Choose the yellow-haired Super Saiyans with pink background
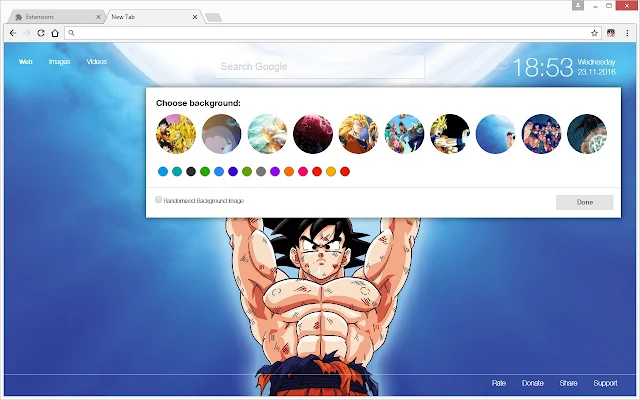Viewport: 640px width, 400px height. point(176,134)
